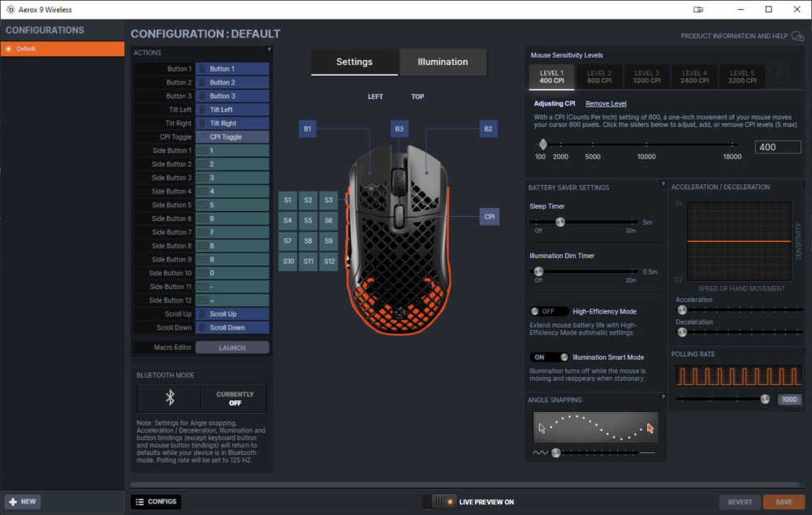Select Level 1 400 CPI tab
The height and width of the screenshot is (515, 812).
[x=551, y=76]
